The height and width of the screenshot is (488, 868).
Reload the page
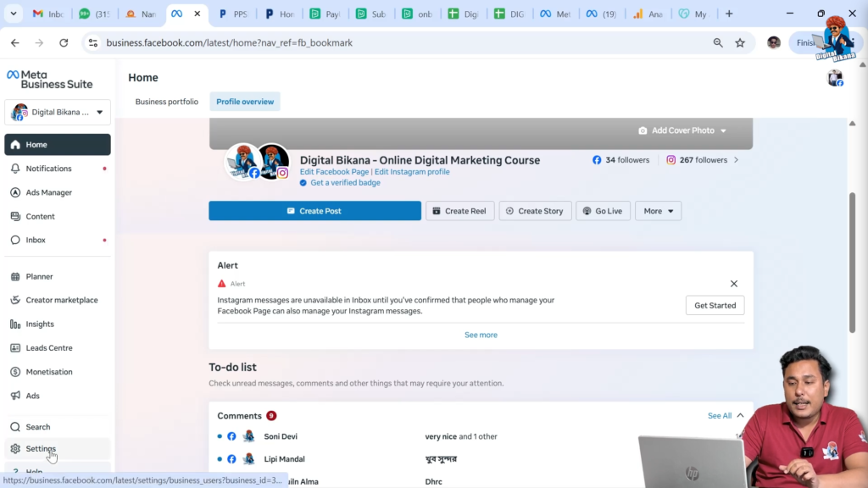(x=64, y=42)
